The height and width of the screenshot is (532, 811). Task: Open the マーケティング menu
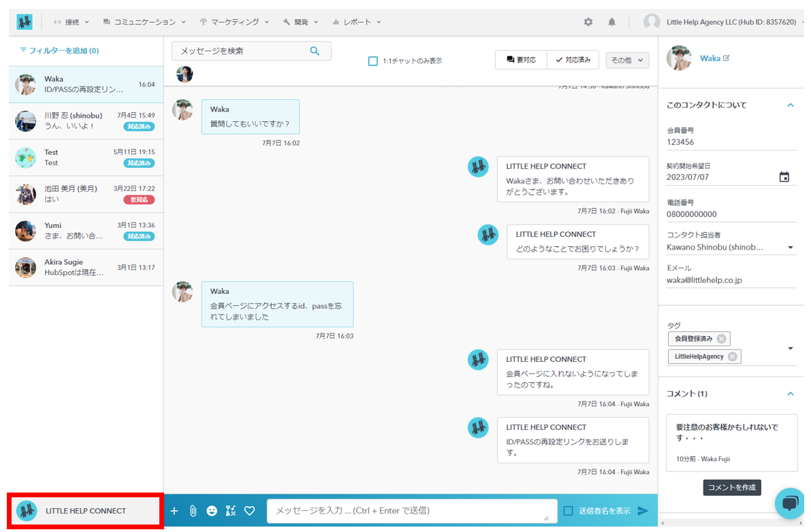[x=234, y=22]
